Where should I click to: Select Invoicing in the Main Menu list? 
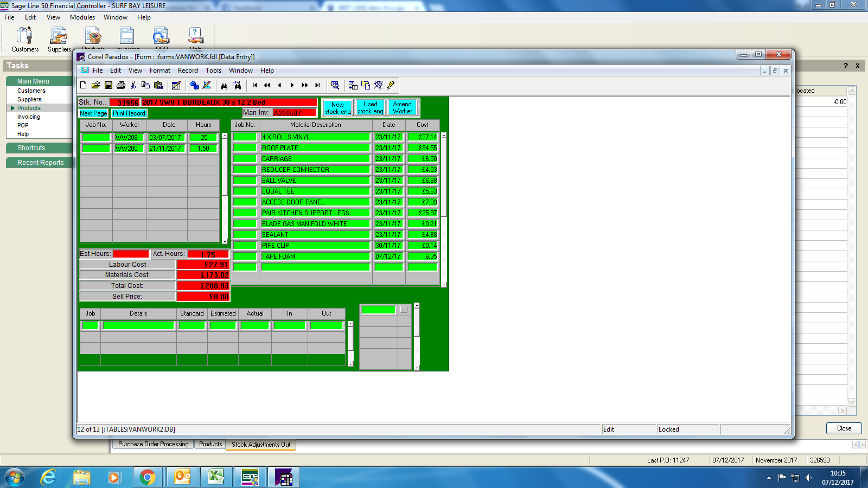coord(29,117)
